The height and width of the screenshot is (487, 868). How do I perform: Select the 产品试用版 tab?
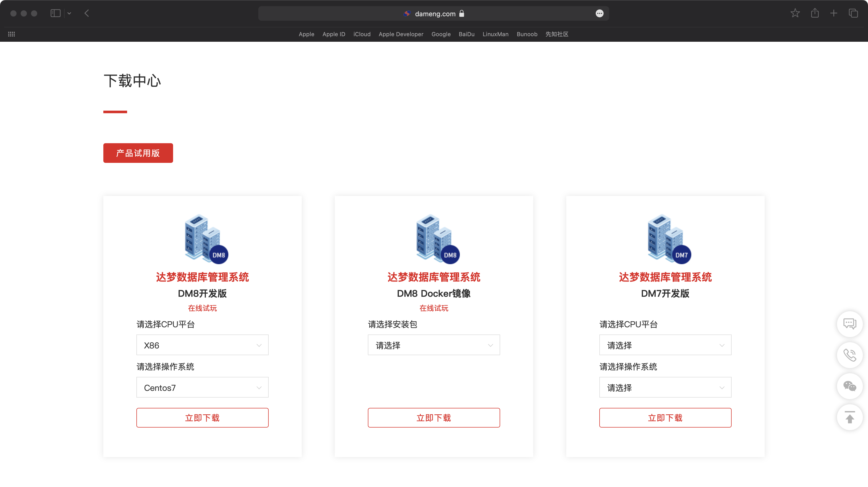point(138,153)
